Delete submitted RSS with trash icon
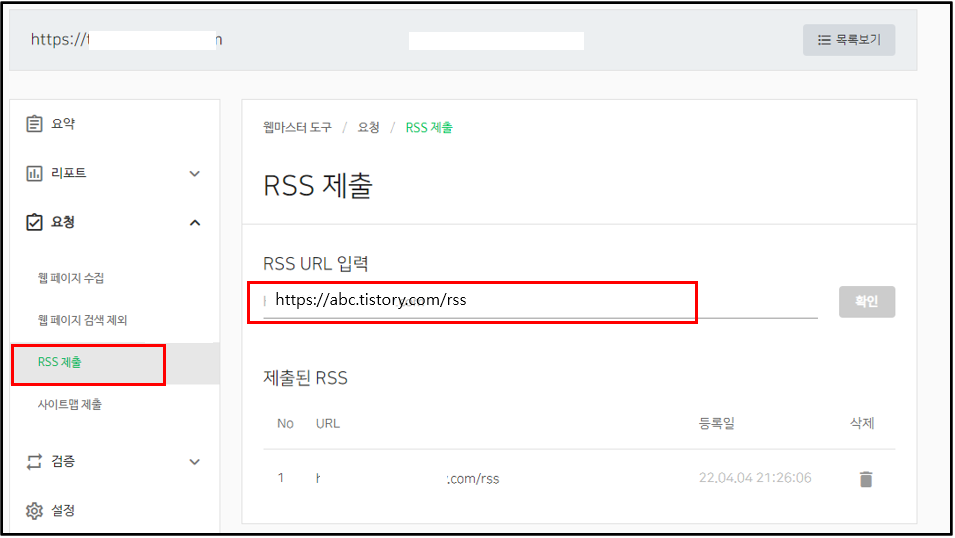955x538 pixels. [865, 479]
